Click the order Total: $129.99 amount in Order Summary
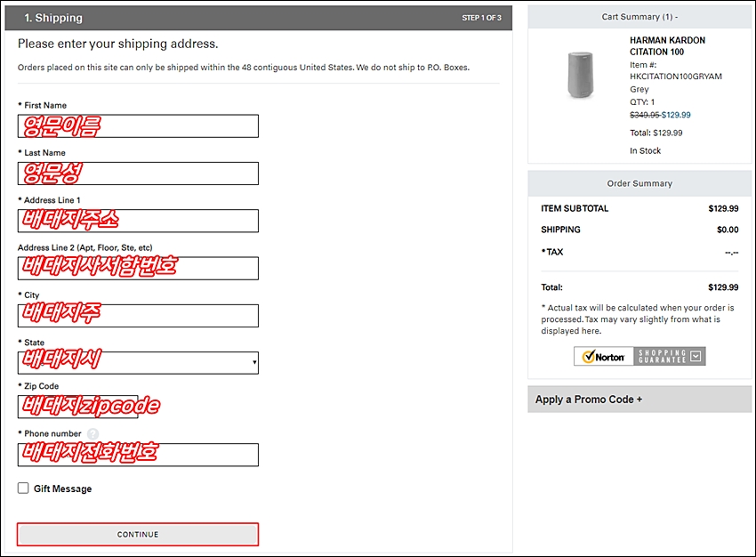Screen dimensions: 756x557 click(723, 287)
